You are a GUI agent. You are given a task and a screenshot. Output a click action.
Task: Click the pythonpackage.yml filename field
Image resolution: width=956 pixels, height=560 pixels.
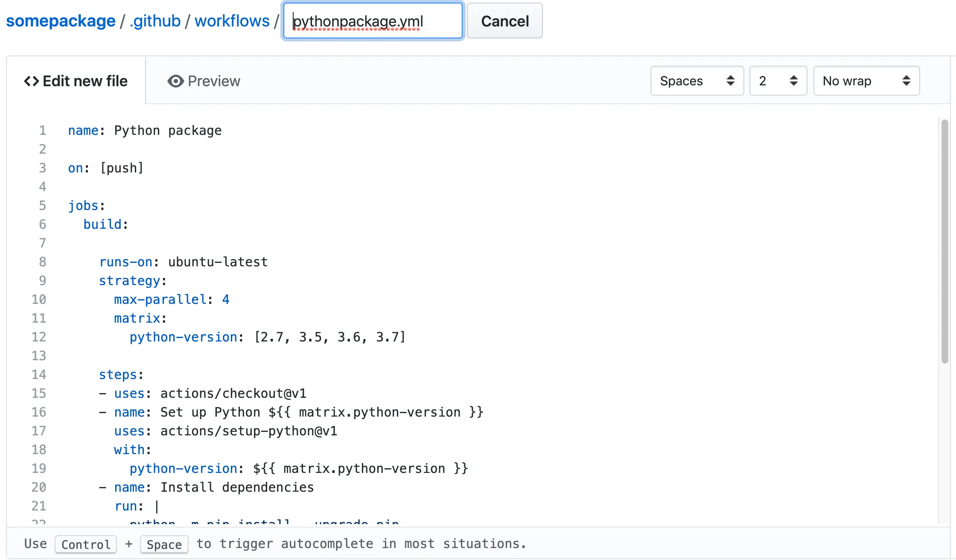point(373,21)
